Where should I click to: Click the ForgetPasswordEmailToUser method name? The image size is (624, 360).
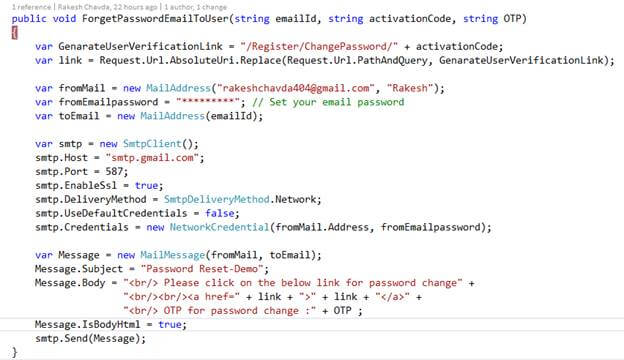pyautogui.click(x=155, y=19)
